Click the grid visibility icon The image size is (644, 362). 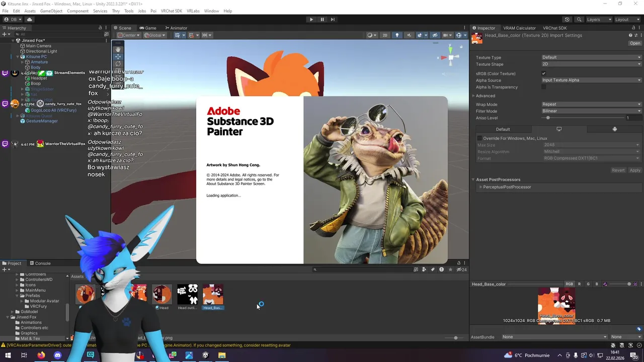click(179, 35)
